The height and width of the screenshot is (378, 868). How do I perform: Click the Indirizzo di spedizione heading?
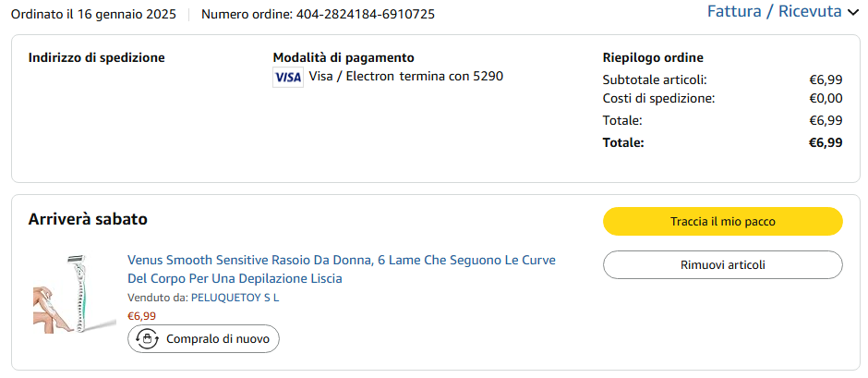coord(96,57)
